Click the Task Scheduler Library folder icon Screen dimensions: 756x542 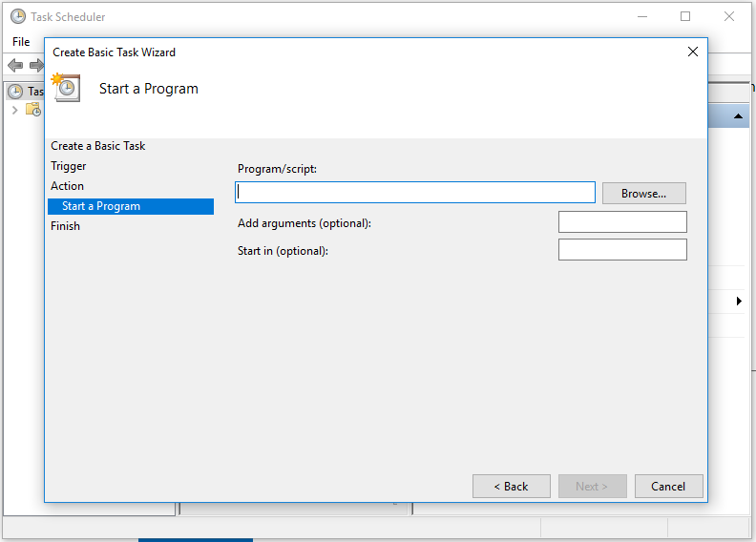33,110
